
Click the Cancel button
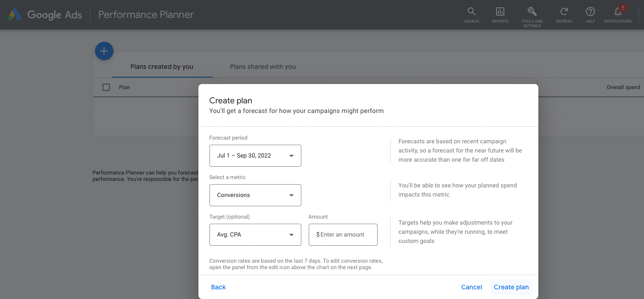pos(472,287)
